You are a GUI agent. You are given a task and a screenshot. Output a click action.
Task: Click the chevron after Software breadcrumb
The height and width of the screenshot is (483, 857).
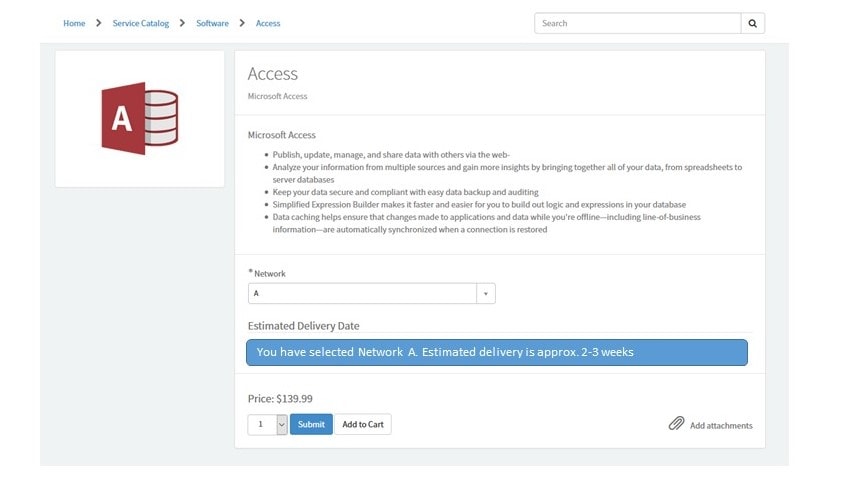(242, 23)
